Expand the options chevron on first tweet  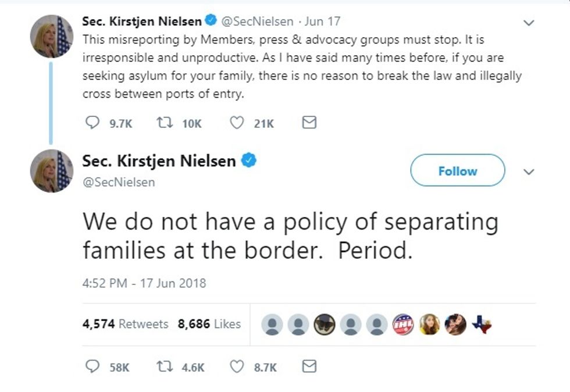[x=529, y=23]
